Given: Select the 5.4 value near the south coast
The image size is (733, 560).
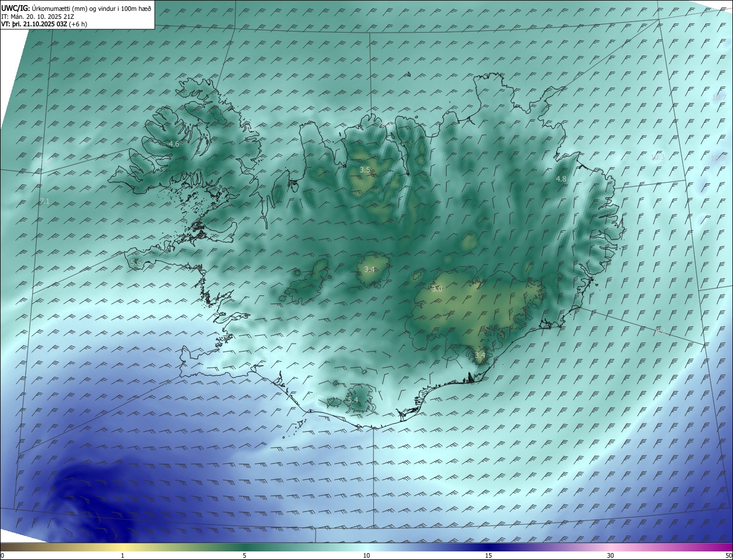Looking at the screenshot, I should [352, 400].
